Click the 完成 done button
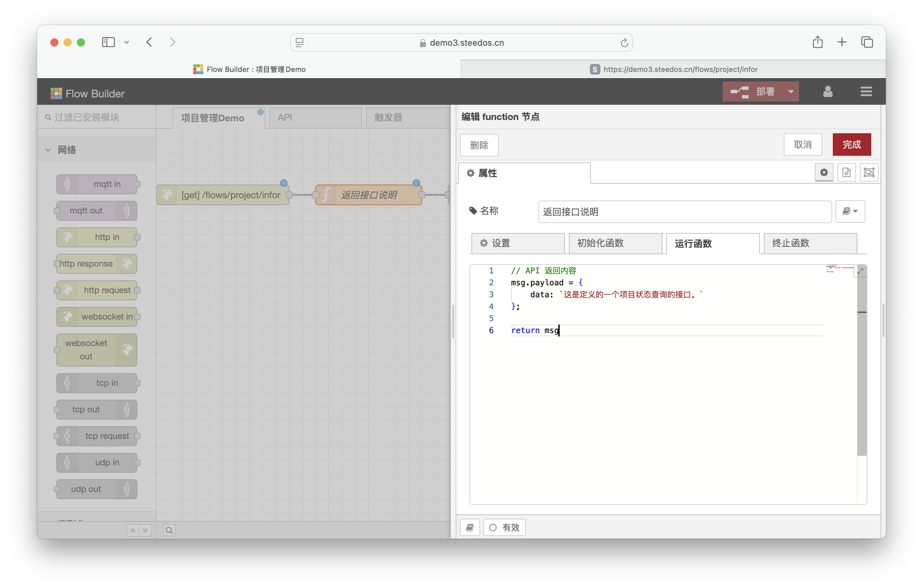The width and height of the screenshot is (923, 588). click(x=852, y=145)
